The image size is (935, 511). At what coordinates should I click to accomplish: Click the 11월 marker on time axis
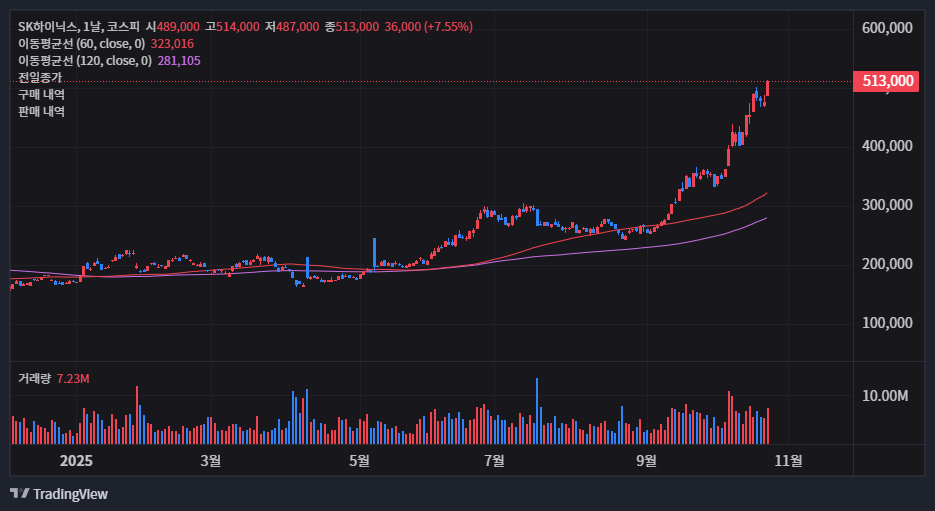(x=789, y=461)
